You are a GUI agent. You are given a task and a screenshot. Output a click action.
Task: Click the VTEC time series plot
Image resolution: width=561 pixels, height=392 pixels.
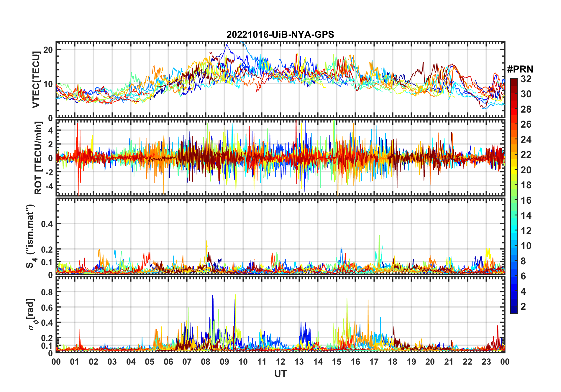coord(280,80)
